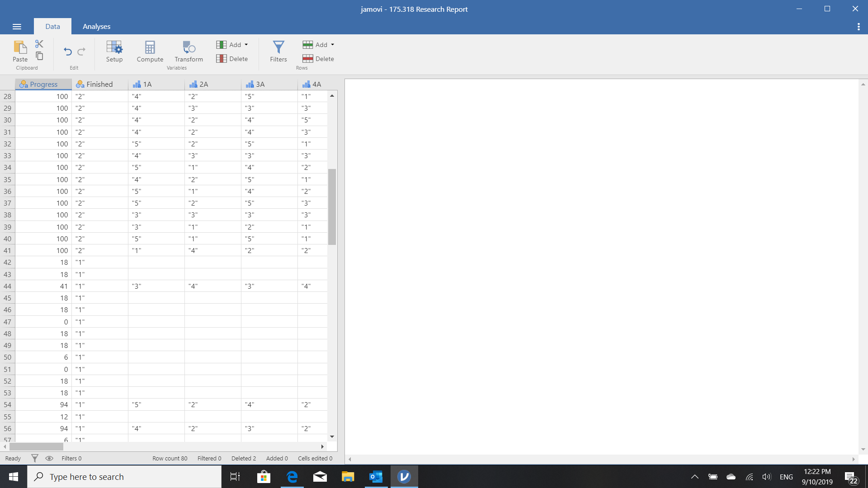Select the Progress filtered column header

(x=43, y=84)
